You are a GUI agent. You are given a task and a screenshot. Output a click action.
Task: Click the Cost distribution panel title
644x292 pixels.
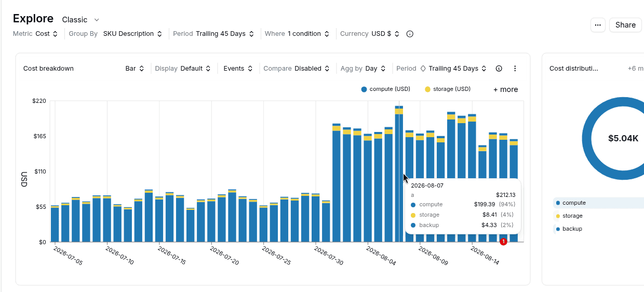574,69
